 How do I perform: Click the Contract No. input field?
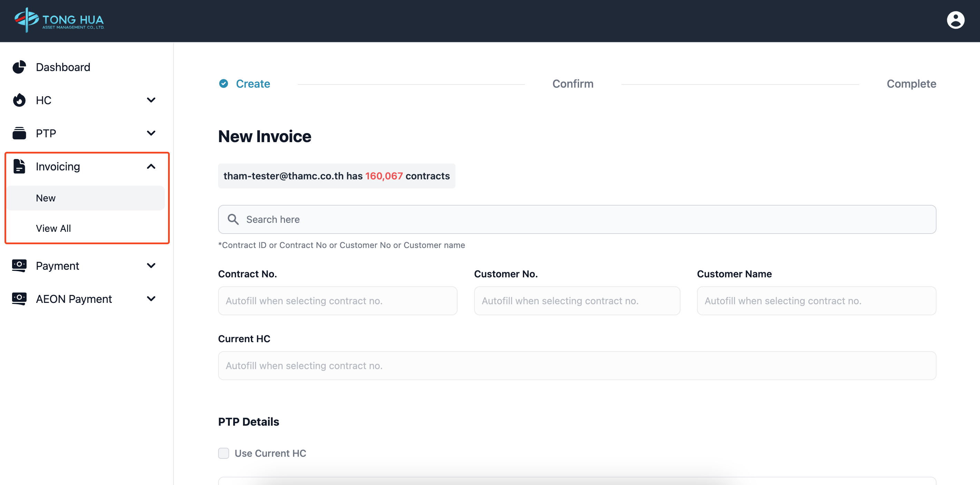[337, 300]
